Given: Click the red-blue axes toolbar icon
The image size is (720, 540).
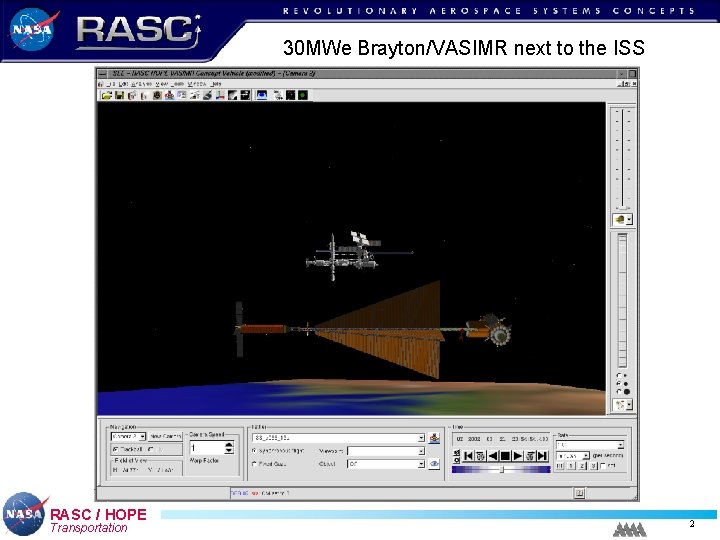Looking at the screenshot, I should pyautogui.click(x=220, y=95).
